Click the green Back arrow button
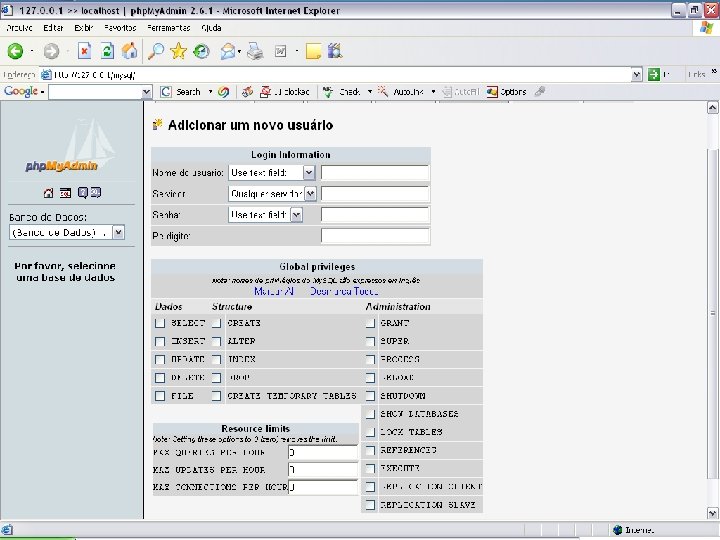The width and height of the screenshot is (720, 540). click(x=15, y=51)
